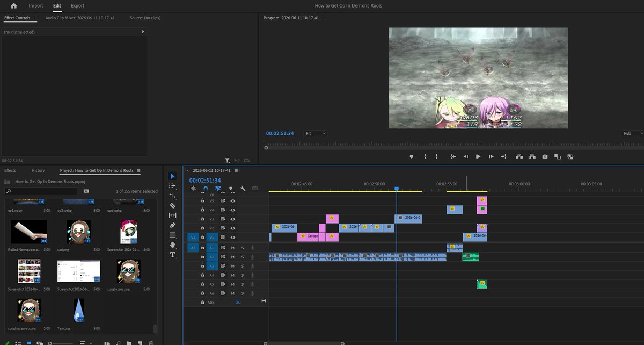
Task: Click the timeline timecode 00:02:51:34
Action: (205, 181)
